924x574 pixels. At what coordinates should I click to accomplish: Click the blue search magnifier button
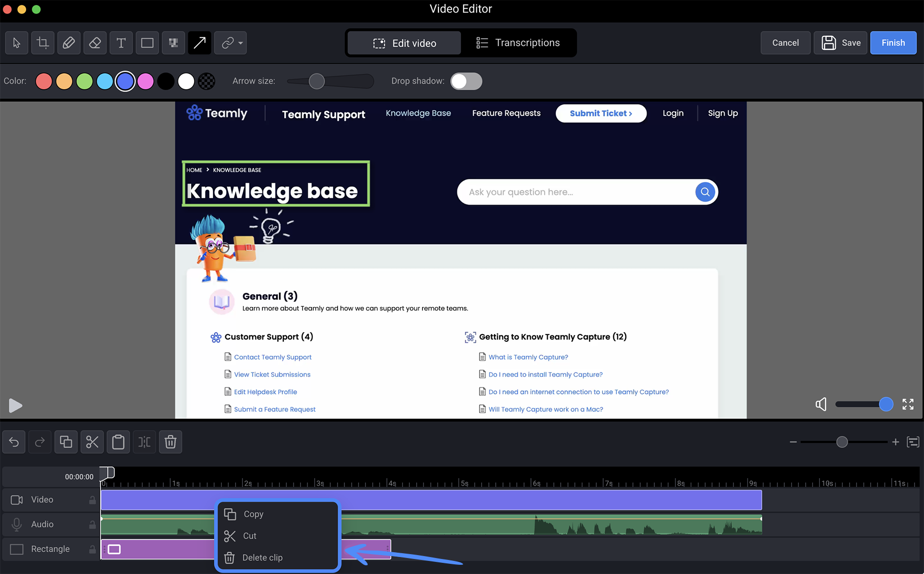tap(705, 192)
